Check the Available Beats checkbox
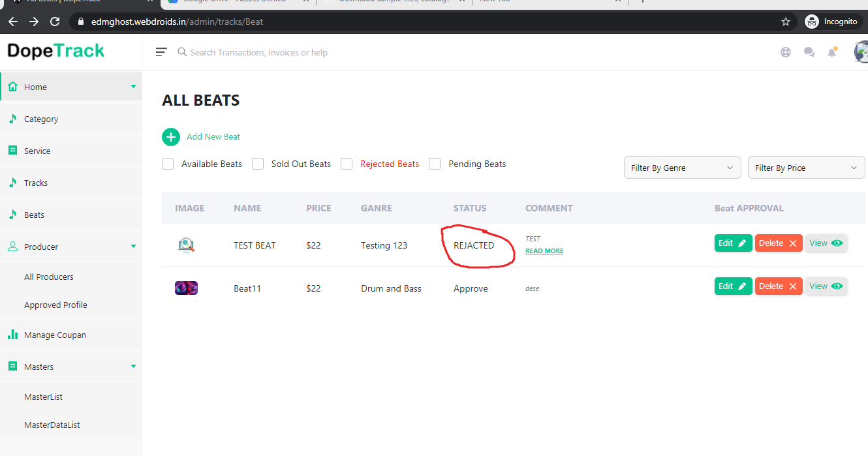 [168, 164]
